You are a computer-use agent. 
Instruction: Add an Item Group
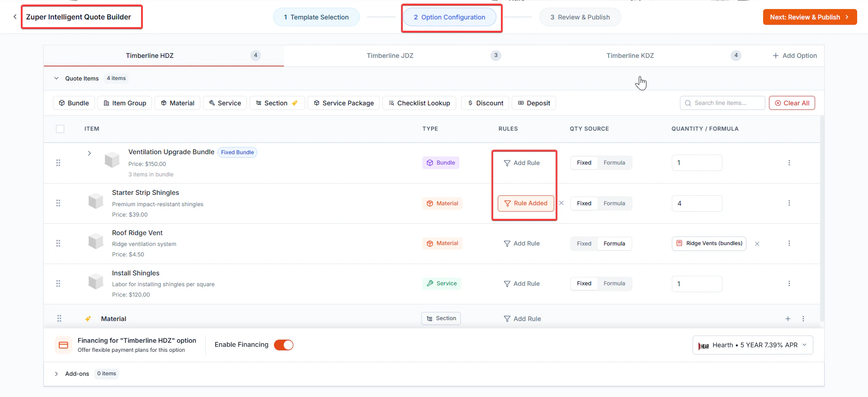(125, 103)
